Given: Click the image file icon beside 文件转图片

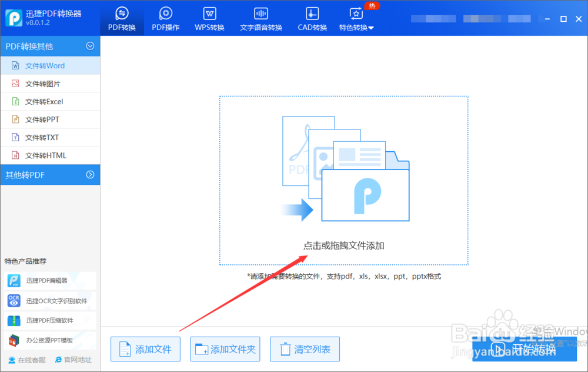Looking at the screenshot, I should click(x=15, y=84).
